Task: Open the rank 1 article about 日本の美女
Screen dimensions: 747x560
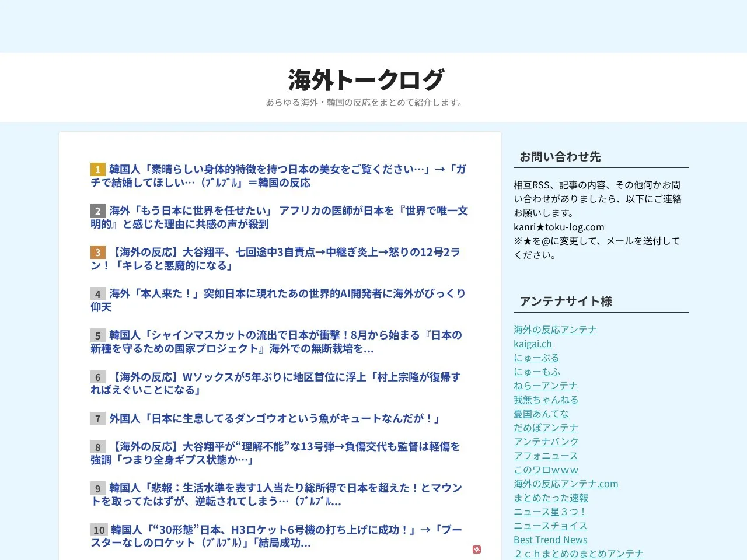Action: pos(278,176)
